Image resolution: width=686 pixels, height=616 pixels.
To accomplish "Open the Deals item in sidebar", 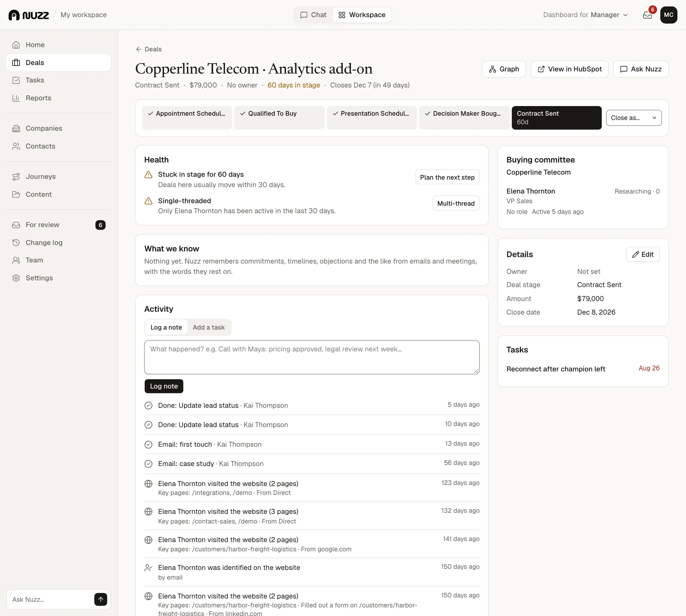I will 59,62.
